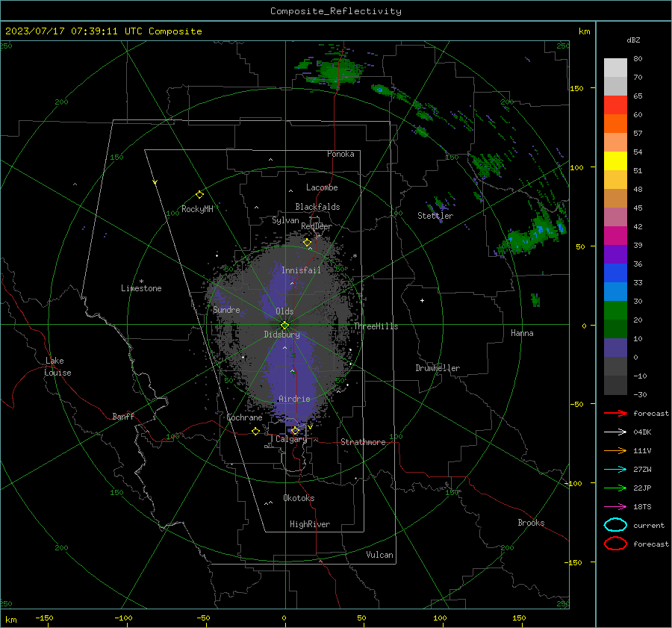Click the Calgary city label
The height and width of the screenshot is (628, 672).
click(x=291, y=439)
